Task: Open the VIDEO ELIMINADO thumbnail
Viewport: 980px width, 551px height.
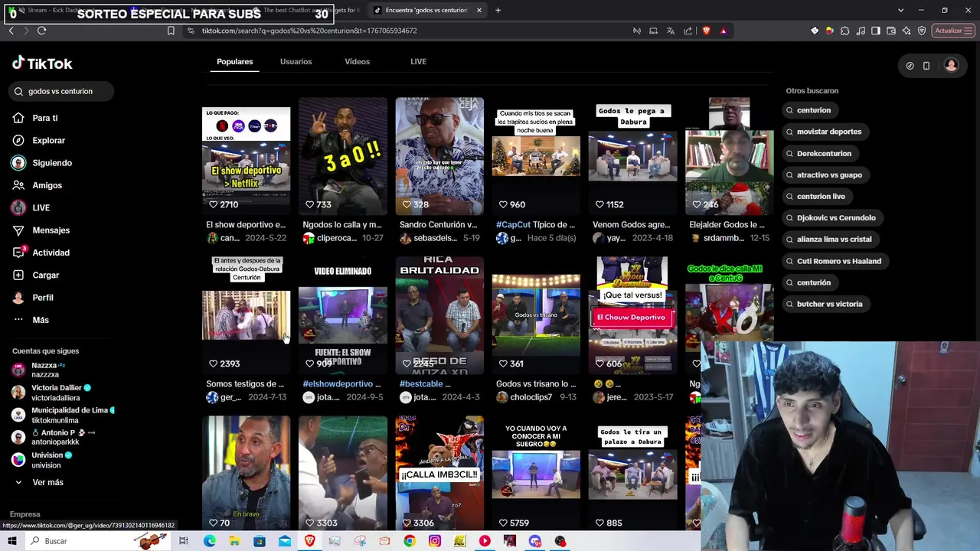Action: [342, 315]
